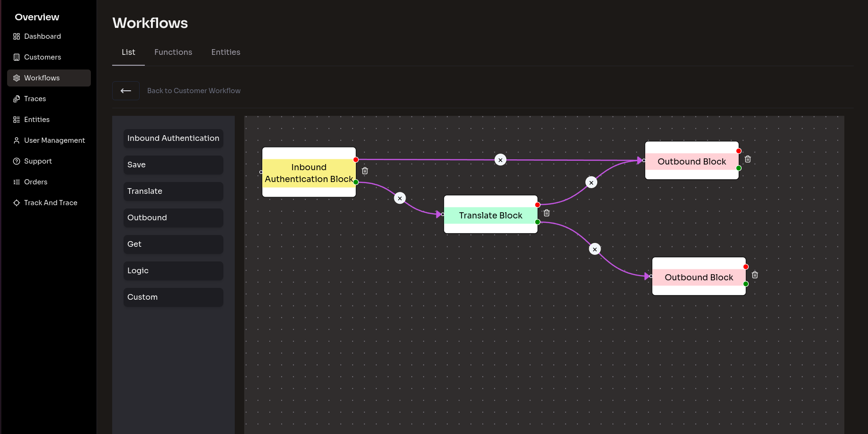This screenshot has height=434, width=868.
Task: Click input port of Translate Block
Action: 443,214
